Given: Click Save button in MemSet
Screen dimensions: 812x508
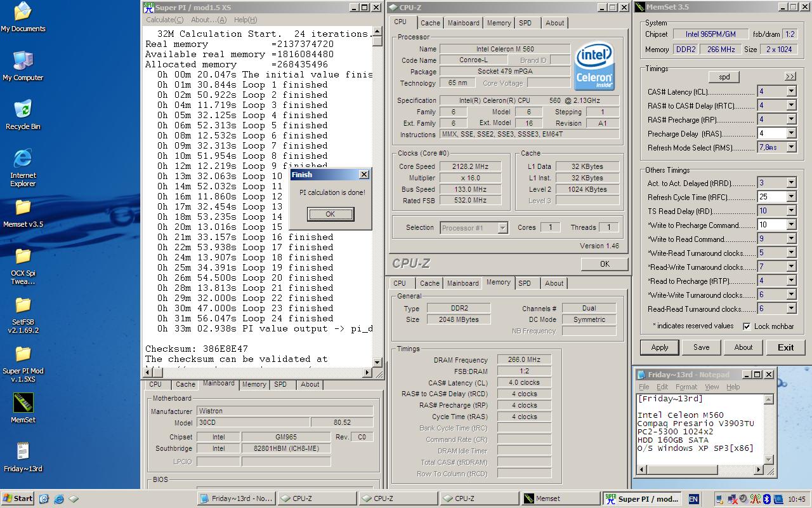Looking at the screenshot, I should point(701,347).
